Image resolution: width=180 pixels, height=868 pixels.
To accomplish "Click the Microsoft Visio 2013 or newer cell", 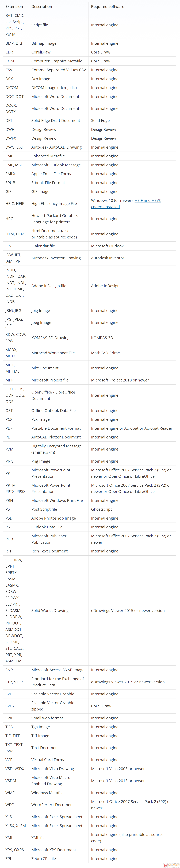I will (132, 781).
